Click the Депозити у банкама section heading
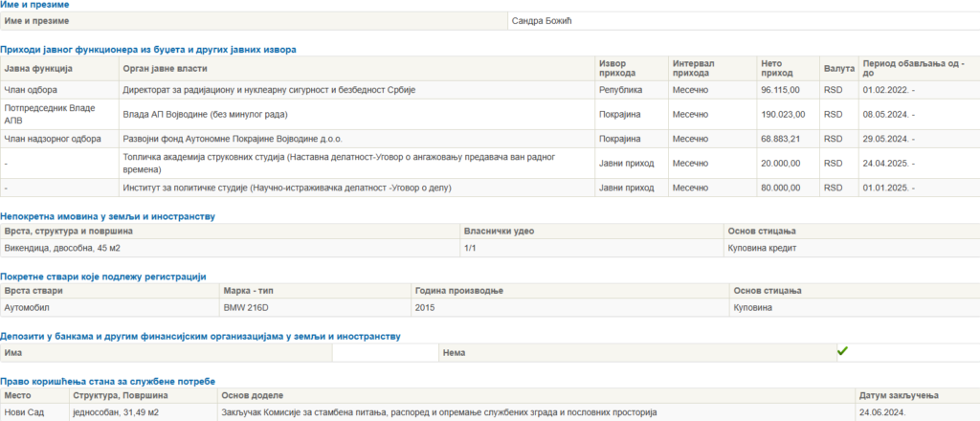This screenshot has height=421, width=980. (x=200, y=337)
